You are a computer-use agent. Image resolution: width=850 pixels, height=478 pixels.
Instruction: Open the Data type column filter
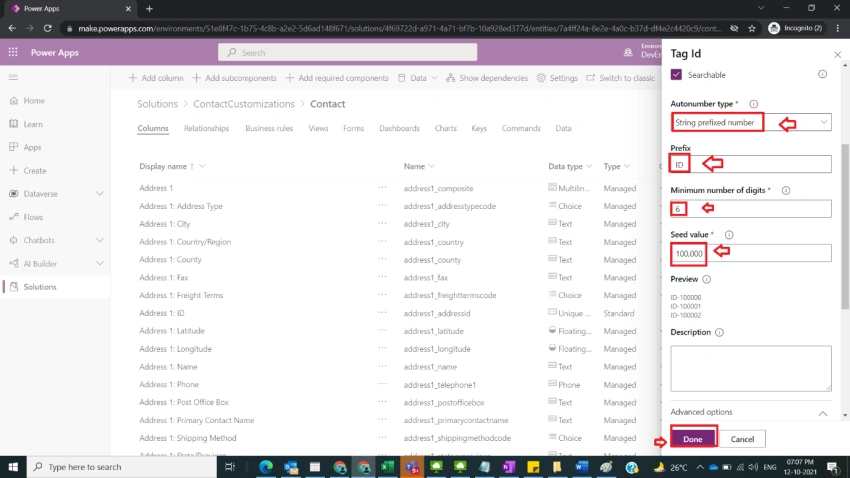pyautogui.click(x=589, y=166)
